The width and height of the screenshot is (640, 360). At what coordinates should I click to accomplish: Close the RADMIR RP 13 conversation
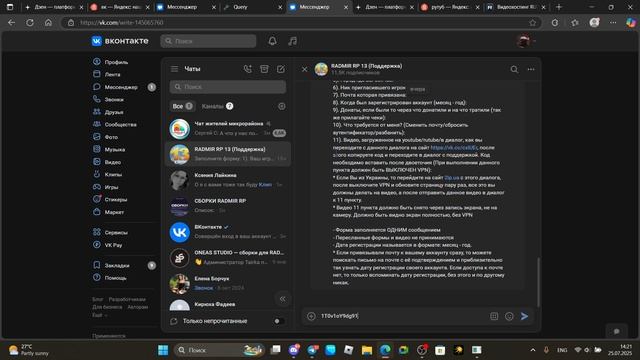coord(304,69)
